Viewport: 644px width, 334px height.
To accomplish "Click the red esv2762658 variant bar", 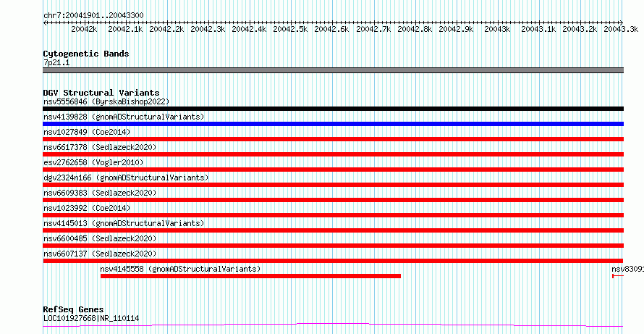I will [x=333, y=170].
